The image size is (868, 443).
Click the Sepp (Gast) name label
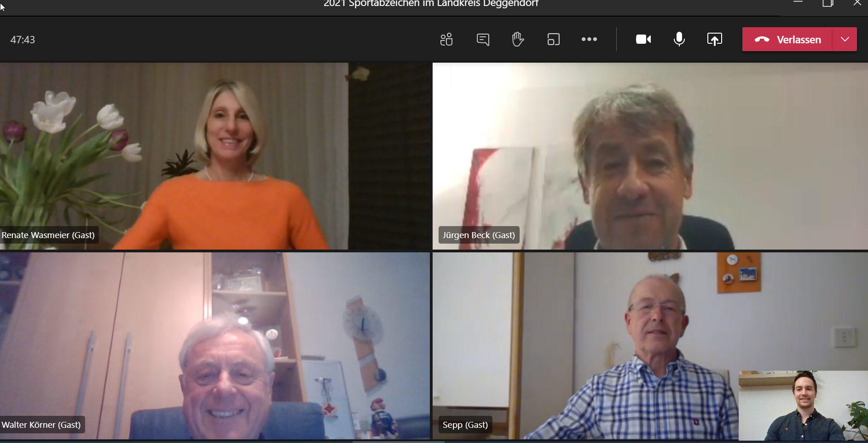465,425
